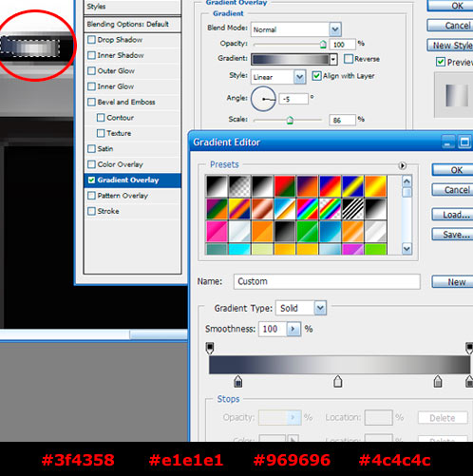Toggle the Preview checkbox in Layer Style

[441, 62]
